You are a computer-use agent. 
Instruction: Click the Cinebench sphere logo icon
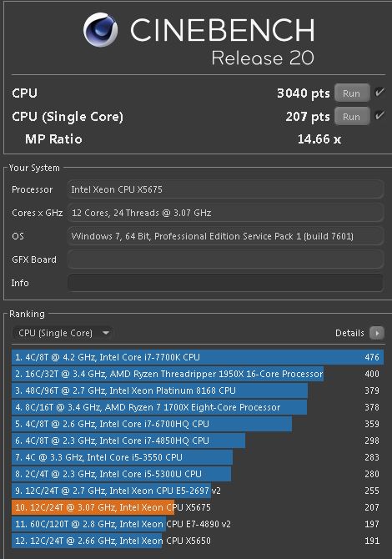100,30
